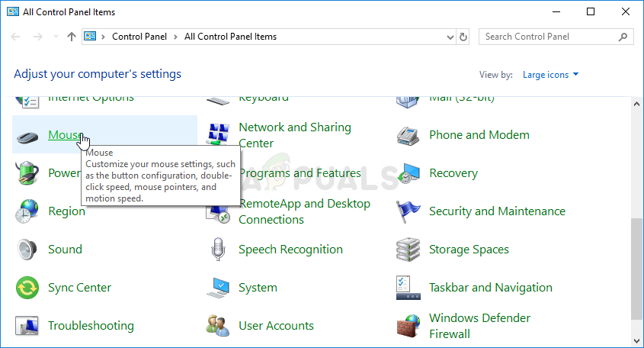The height and width of the screenshot is (348, 644).
Task: Open the Taskbar and Navigation icon
Action: 409,288
